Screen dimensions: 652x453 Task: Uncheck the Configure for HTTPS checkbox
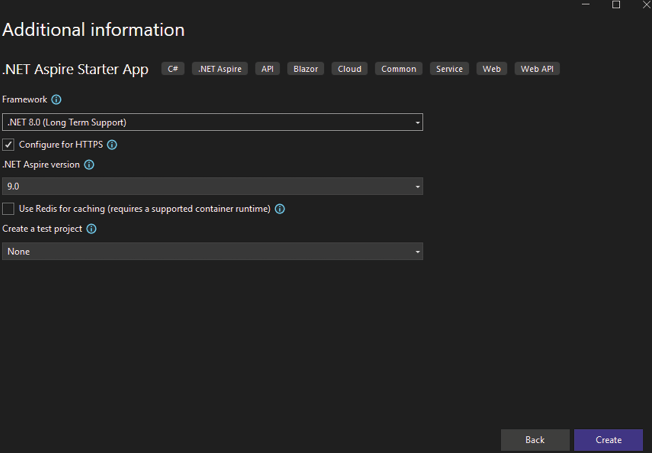coord(9,145)
